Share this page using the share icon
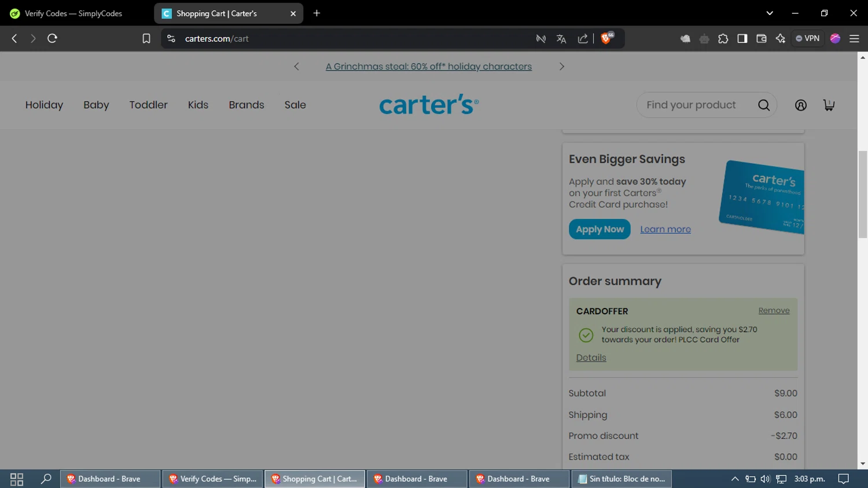The width and height of the screenshot is (868, 488). coord(583,39)
